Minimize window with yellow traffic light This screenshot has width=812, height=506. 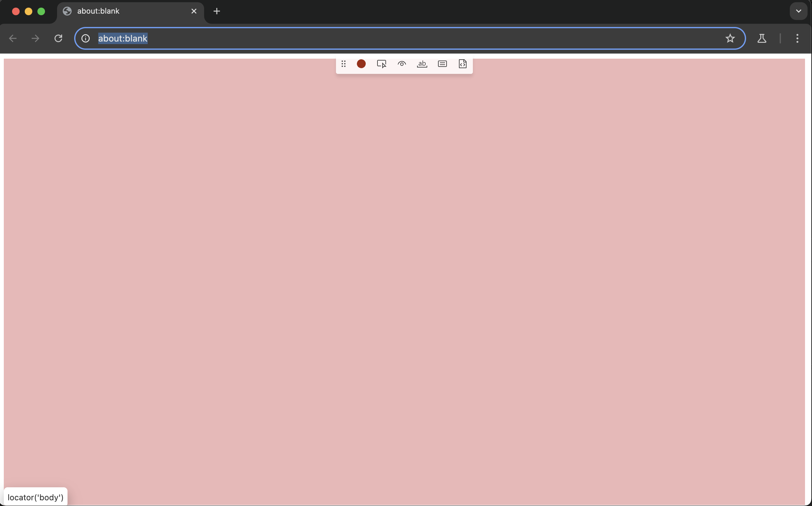pos(29,11)
